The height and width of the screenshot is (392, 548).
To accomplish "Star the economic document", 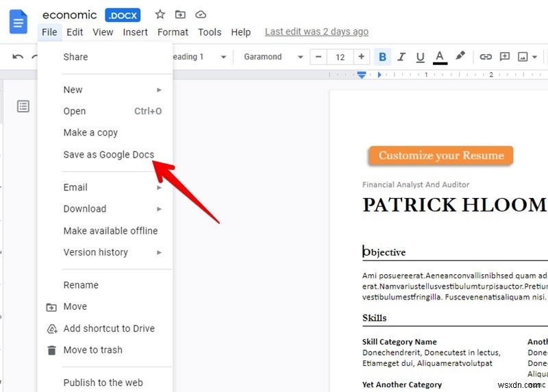I will 160,14.
